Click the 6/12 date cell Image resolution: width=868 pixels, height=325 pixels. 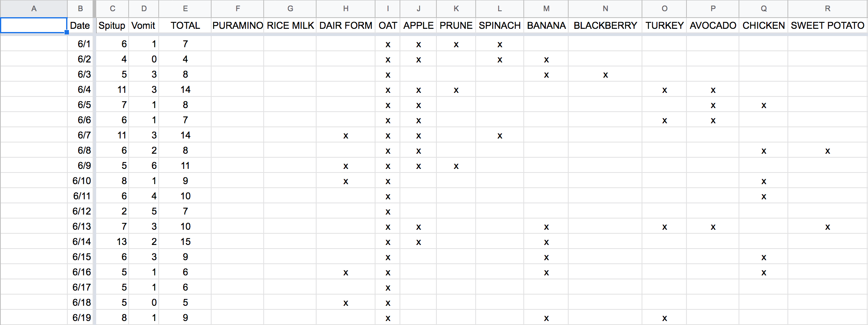pos(82,211)
